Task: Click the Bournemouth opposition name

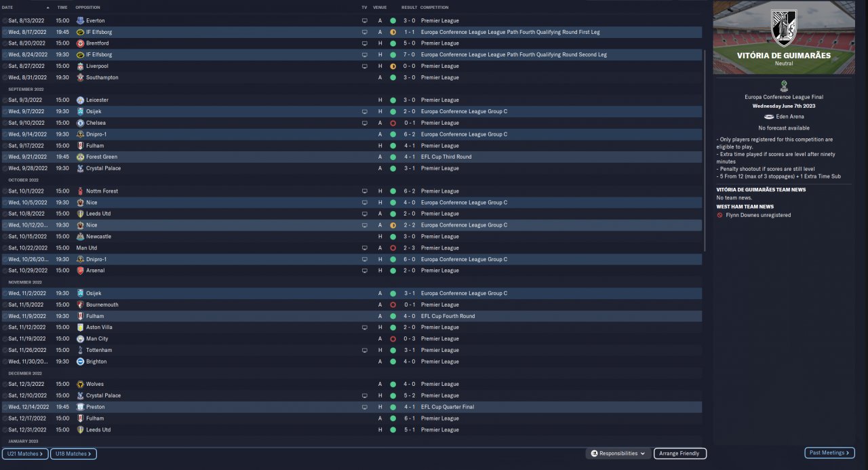Action: point(102,305)
